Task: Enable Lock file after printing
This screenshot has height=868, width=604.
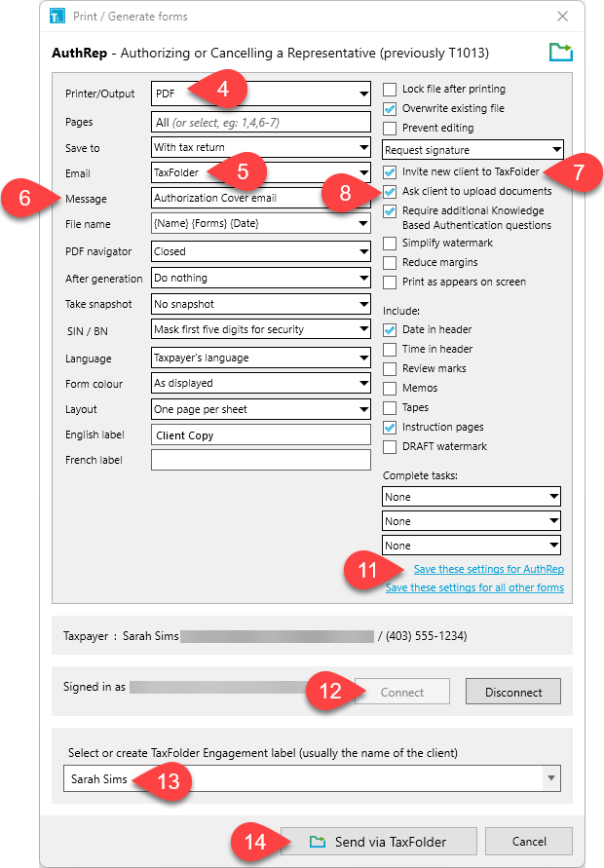Action: point(390,89)
